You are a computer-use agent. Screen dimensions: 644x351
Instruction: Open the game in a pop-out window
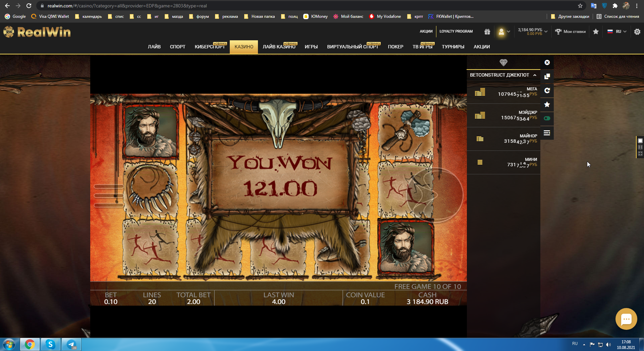click(547, 77)
